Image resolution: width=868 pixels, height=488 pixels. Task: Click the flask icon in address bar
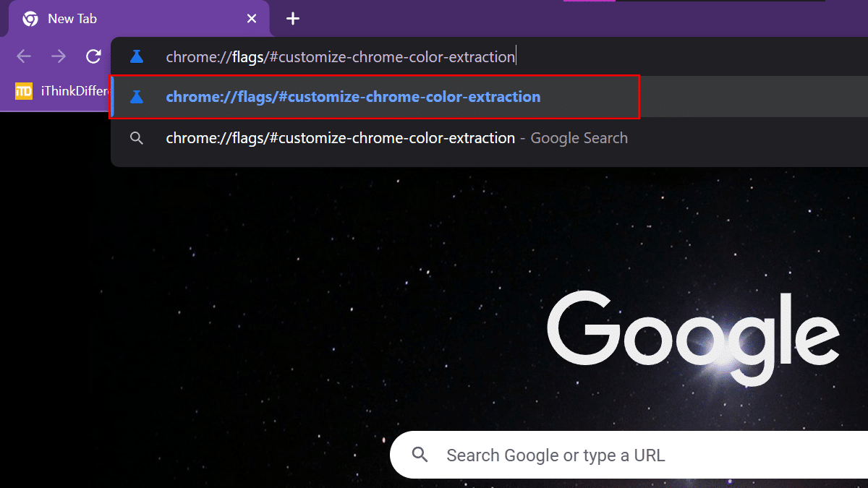136,57
